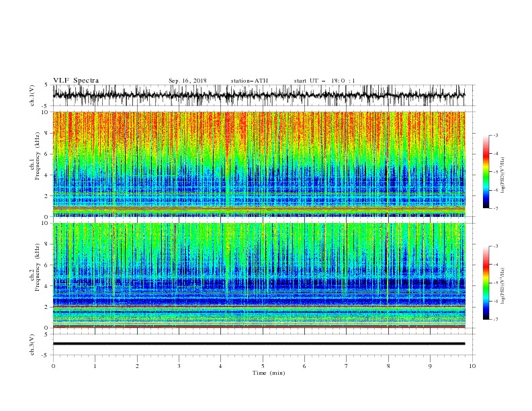Screen dimensions: 532x411
Task: Click the '4' tick on time axis
Action: tap(220, 366)
